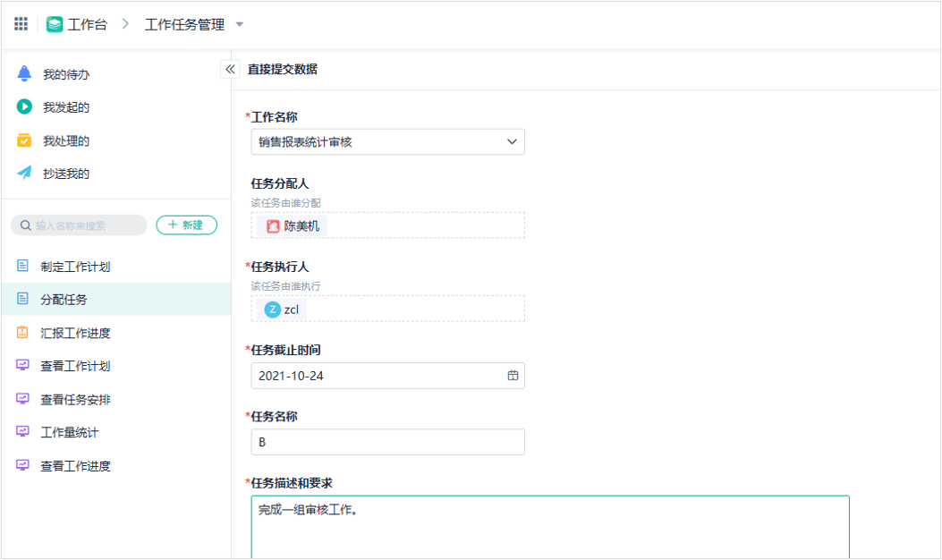This screenshot has width=942, height=560.
Task: Open the 工作名称 dropdown showing 销售报表统计审核
Action: pyautogui.click(x=387, y=142)
